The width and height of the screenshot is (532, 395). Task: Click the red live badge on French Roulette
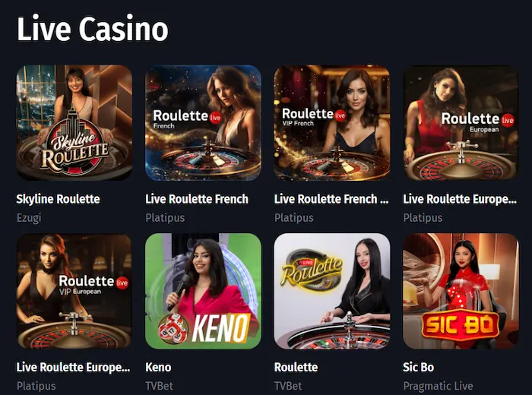[x=215, y=118]
